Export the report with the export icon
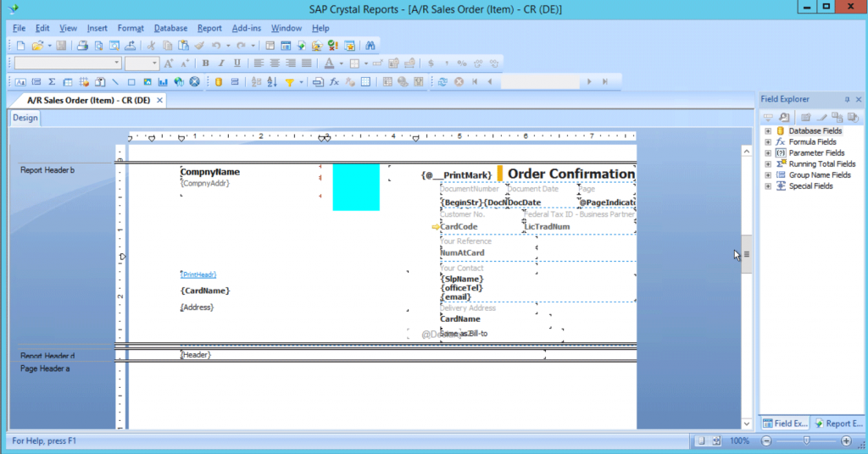The image size is (868, 454). click(130, 46)
